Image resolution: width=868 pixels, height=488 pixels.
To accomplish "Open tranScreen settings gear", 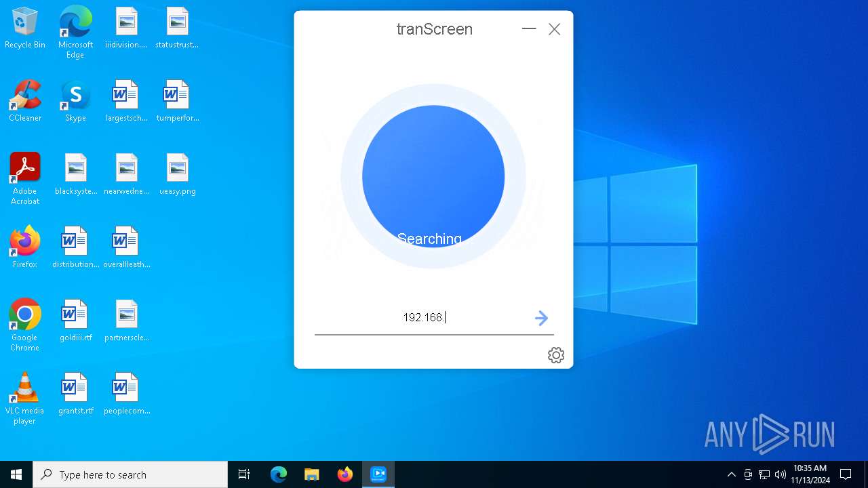I will pos(556,355).
